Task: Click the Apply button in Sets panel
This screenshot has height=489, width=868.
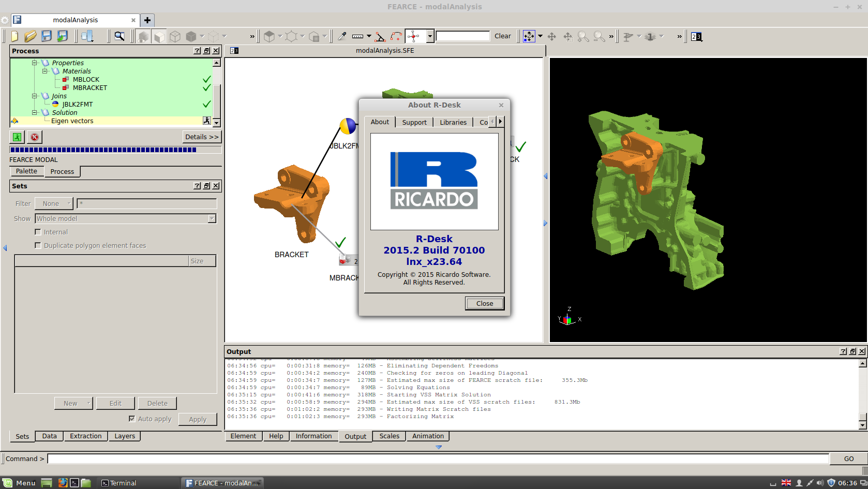Action: pyautogui.click(x=198, y=419)
